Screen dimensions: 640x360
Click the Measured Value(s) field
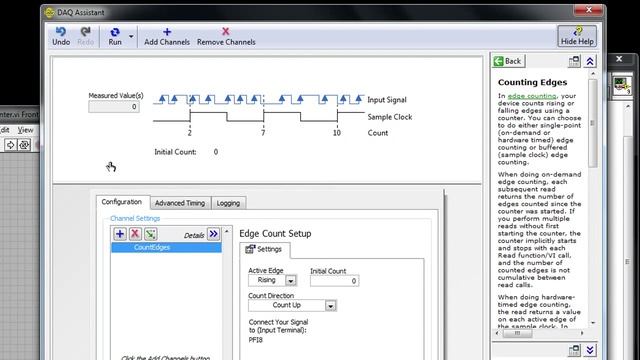pyautogui.click(x=114, y=107)
